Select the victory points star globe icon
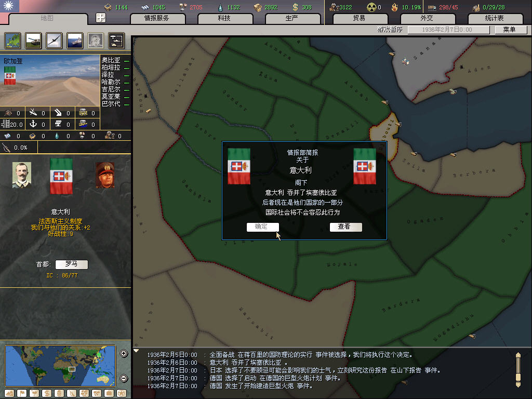 pos(122,393)
